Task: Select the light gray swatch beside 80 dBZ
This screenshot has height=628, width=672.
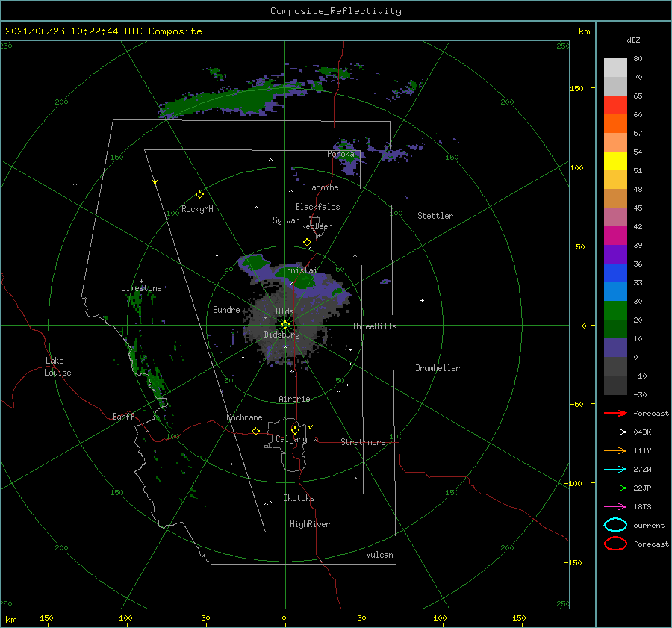Action: 615,68
